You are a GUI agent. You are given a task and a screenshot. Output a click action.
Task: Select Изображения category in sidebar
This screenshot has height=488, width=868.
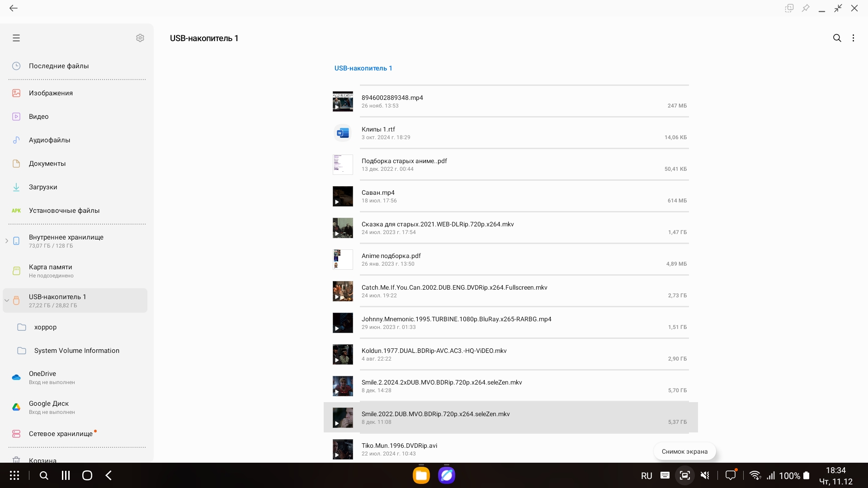[x=51, y=93]
